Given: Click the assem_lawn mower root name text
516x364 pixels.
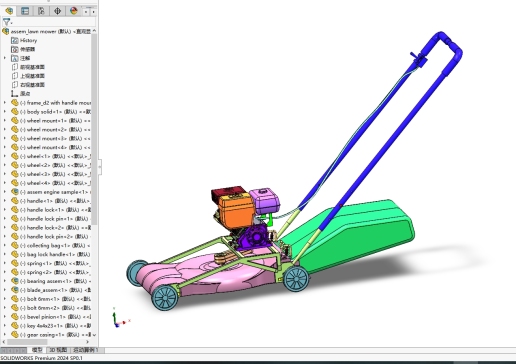Looking at the screenshot, I should coord(33,31).
